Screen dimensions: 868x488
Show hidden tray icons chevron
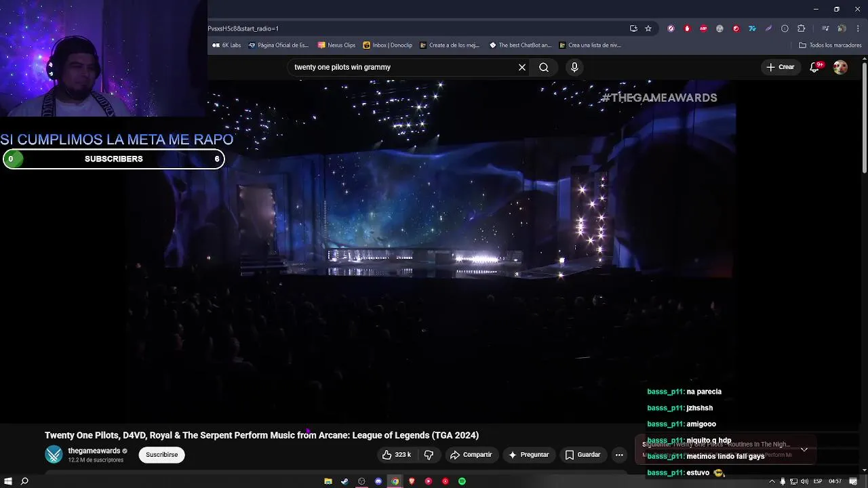click(772, 481)
